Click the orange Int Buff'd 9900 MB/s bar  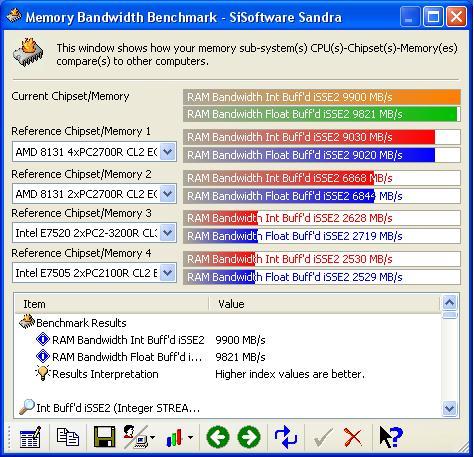322,97
